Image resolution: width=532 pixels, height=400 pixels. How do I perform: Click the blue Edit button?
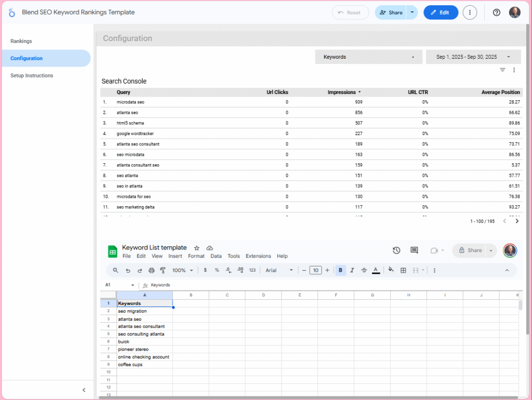click(441, 12)
